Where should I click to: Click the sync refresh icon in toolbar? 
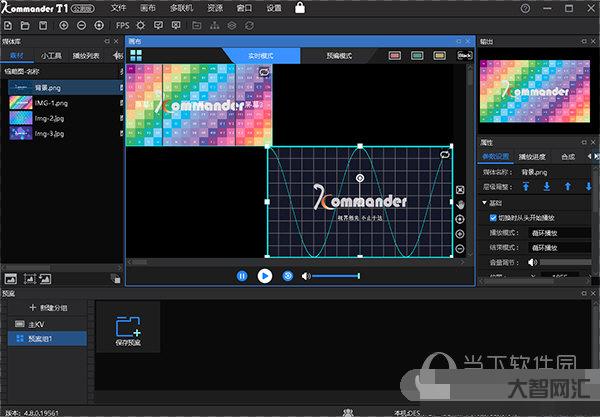tap(249, 26)
